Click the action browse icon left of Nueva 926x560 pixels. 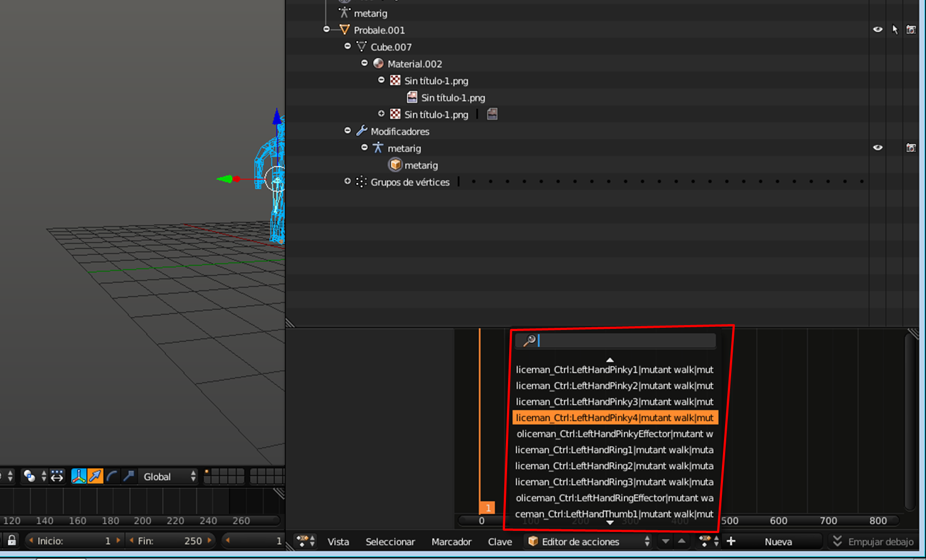point(708,541)
